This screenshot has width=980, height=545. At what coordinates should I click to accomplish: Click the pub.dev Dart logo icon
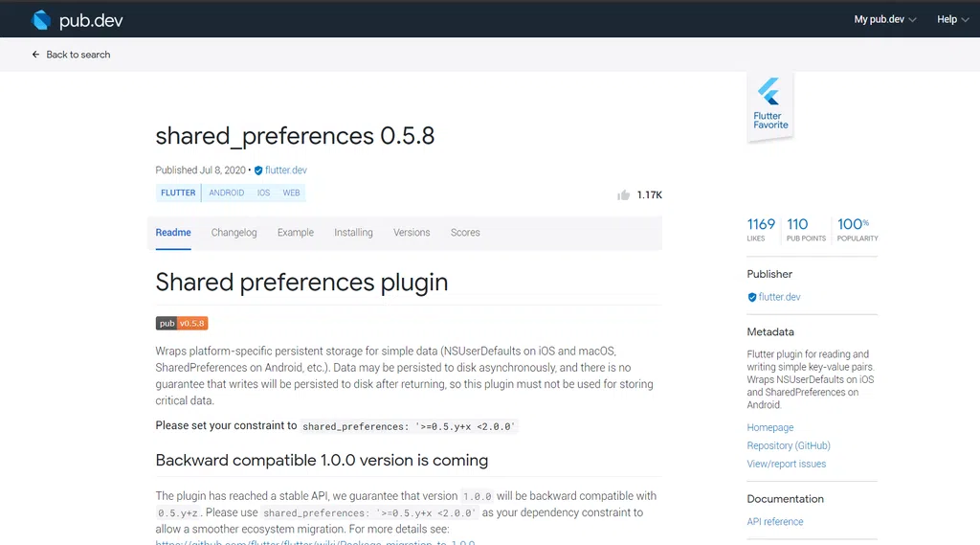click(41, 20)
